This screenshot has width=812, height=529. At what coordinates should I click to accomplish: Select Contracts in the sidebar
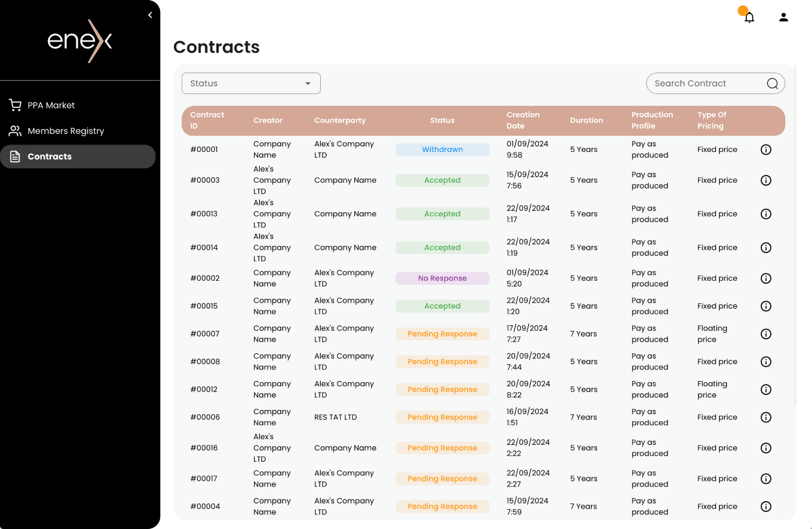tap(50, 157)
